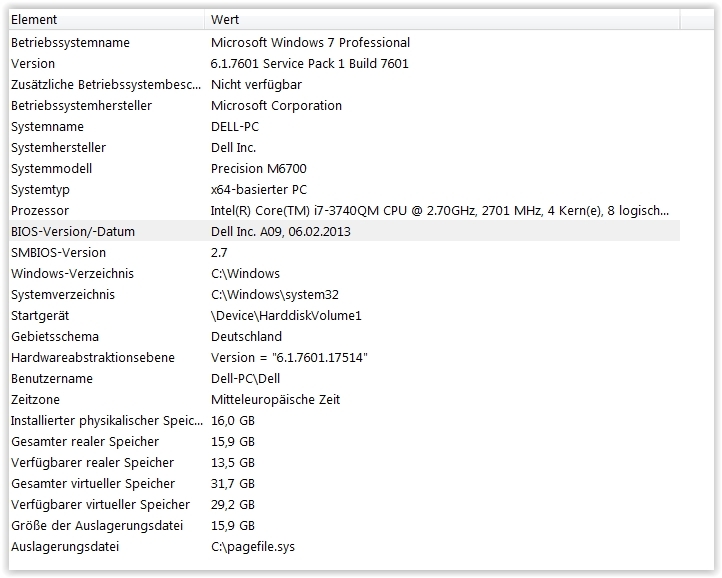Select the Systemmodell Precision M6700 row

344,169
